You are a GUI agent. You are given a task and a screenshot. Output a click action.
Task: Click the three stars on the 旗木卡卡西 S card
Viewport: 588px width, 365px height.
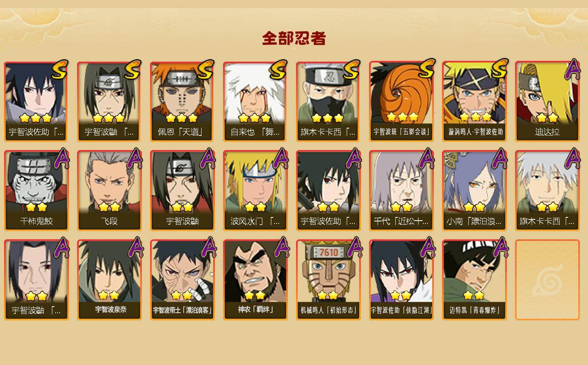pyautogui.click(x=328, y=118)
